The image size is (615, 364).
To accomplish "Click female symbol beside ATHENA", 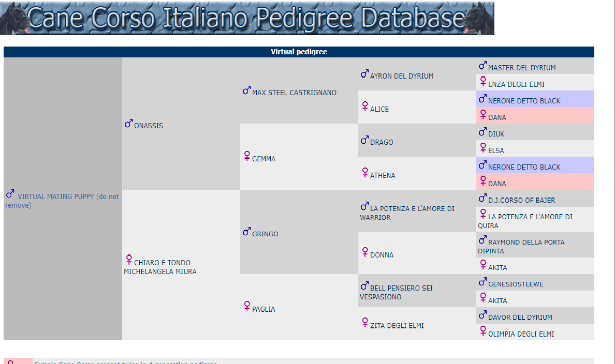I will (x=365, y=172).
